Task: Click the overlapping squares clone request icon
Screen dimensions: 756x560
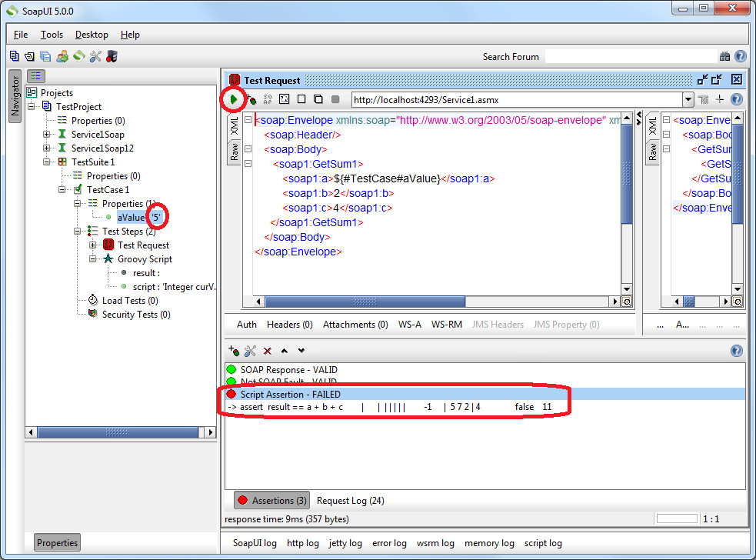Action: [x=318, y=99]
